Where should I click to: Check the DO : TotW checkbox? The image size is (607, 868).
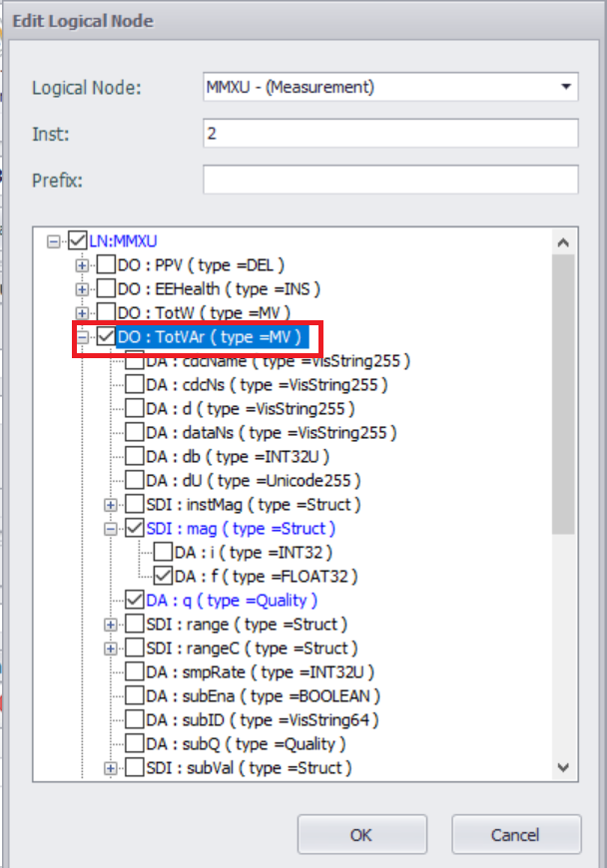pyautogui.click(x=106, y=313)
